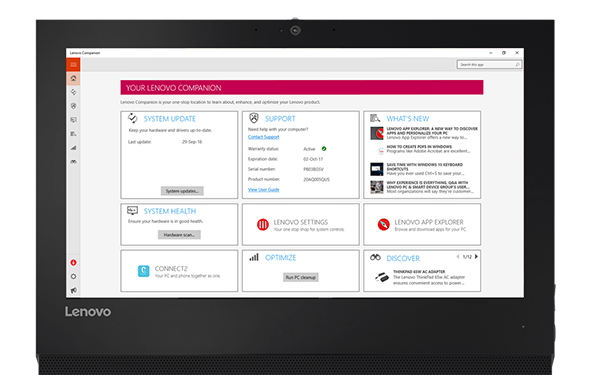
Task: Open the orange hamburger menu in sidebar
Action: coord(73,65)
